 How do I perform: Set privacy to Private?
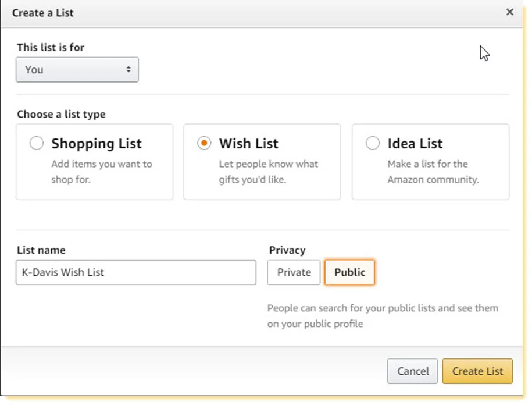click(294, 272)
